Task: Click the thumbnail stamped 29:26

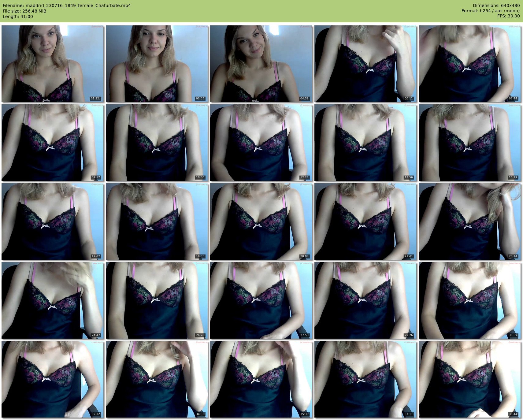Action: [365, 300]
